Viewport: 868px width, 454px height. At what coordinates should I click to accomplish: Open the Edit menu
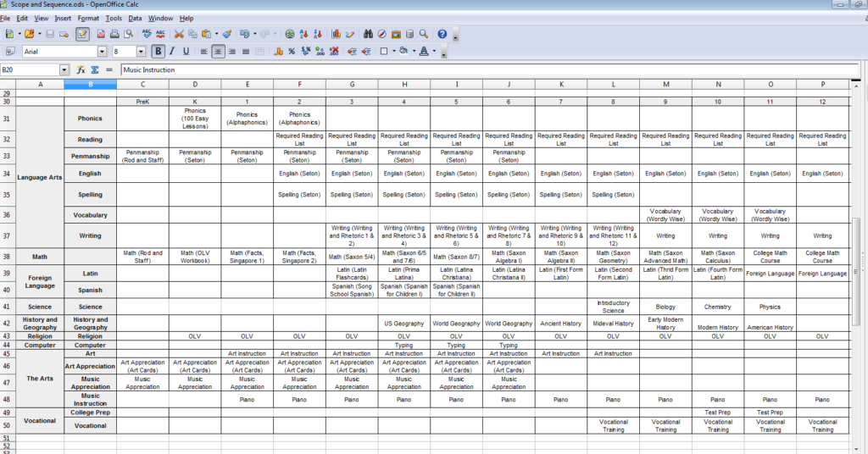click(22, 19)
